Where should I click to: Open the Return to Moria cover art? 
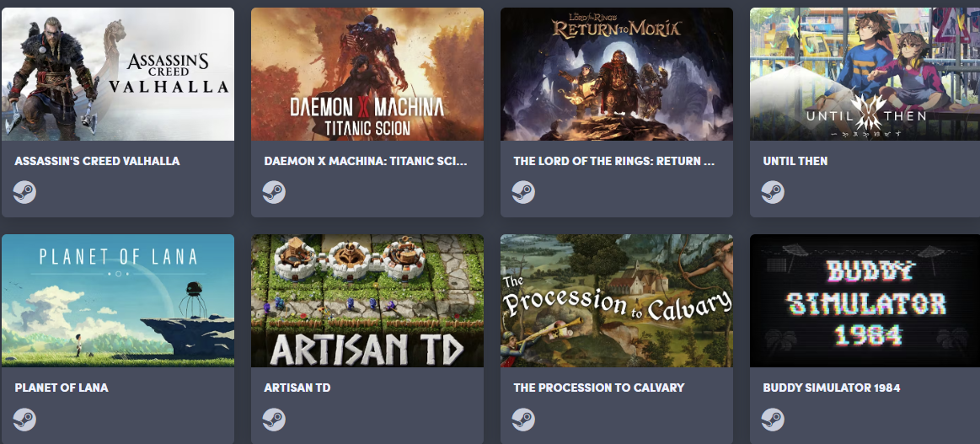coord(617,74)
